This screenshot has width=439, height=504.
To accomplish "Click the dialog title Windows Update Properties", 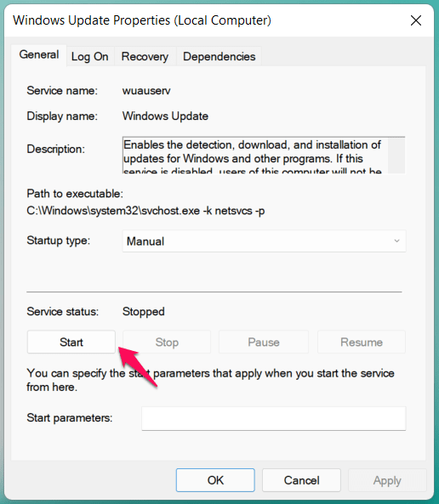I will coord(142,20).
